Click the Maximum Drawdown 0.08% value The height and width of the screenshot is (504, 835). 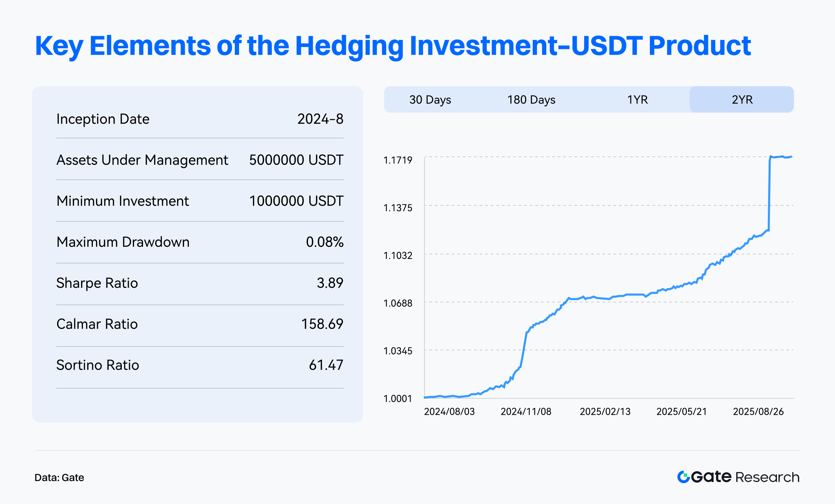(325, 242)
